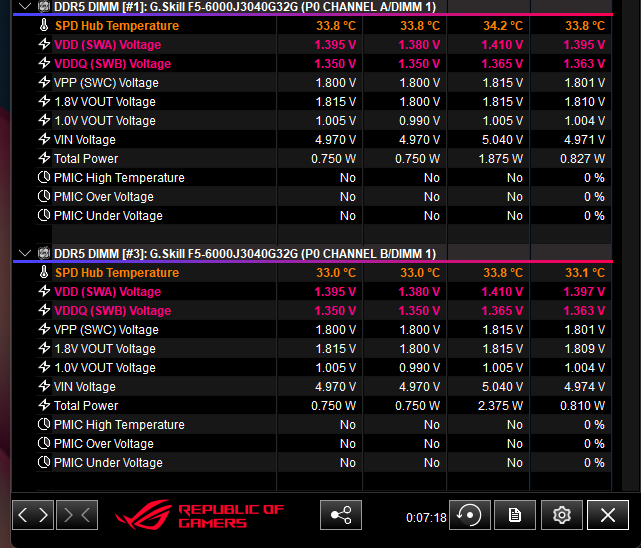Select DIMM #1 Total Power row label
641x548 pixels.
[86, 159]
